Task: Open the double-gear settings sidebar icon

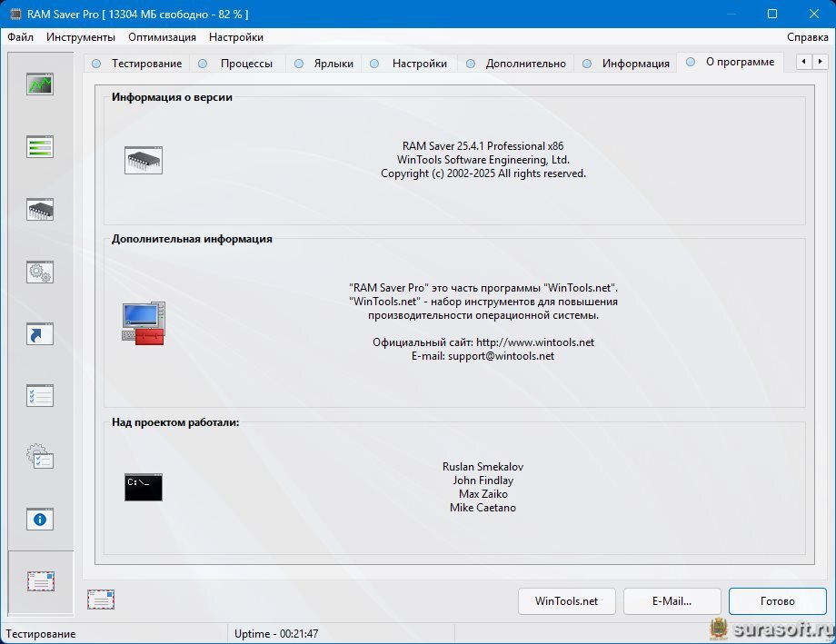Action: [40, 272]
